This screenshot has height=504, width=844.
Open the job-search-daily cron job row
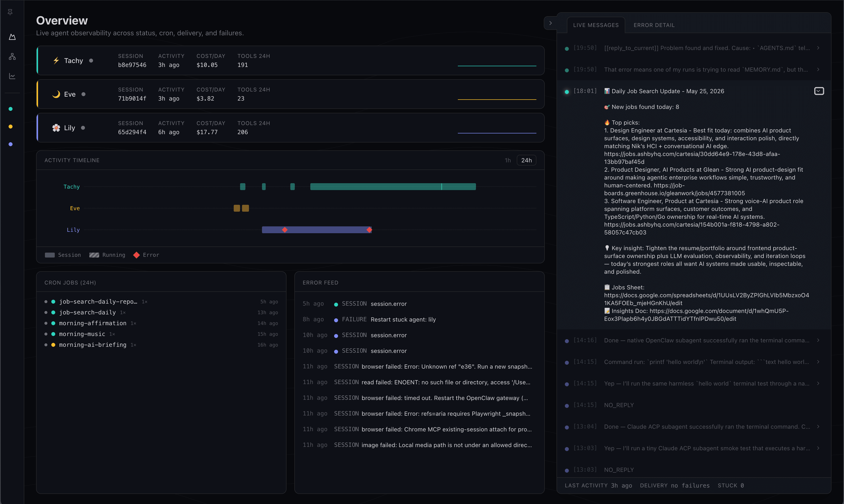click(x=161, y=312)
